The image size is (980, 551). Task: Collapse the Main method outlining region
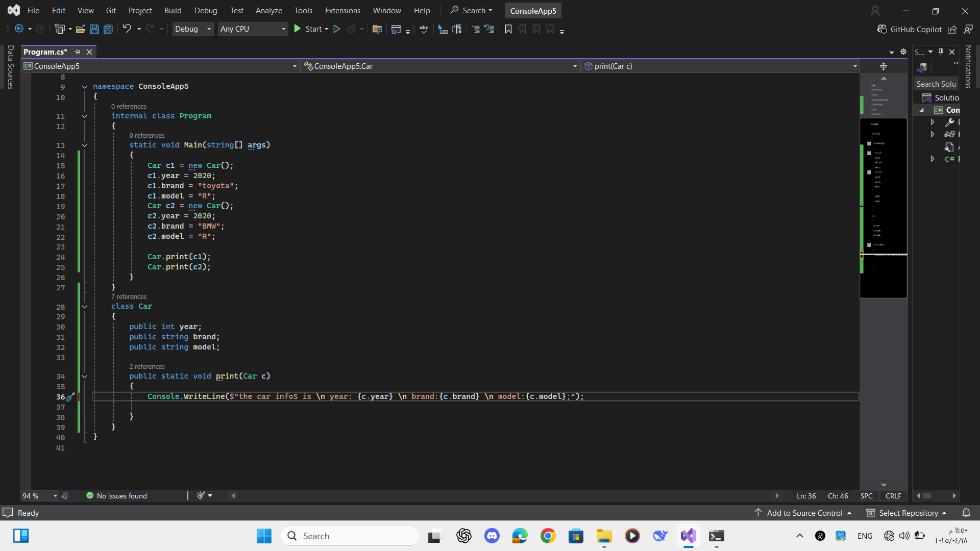[x=85, y=145]
